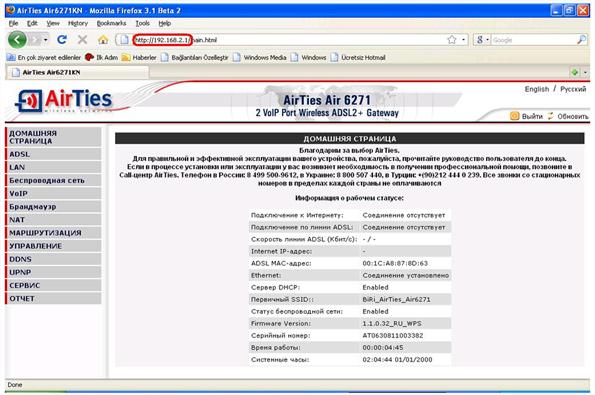The image size is (595, 395).
Task: Click the page identity icon in address bar
Action: click(124, 39)
